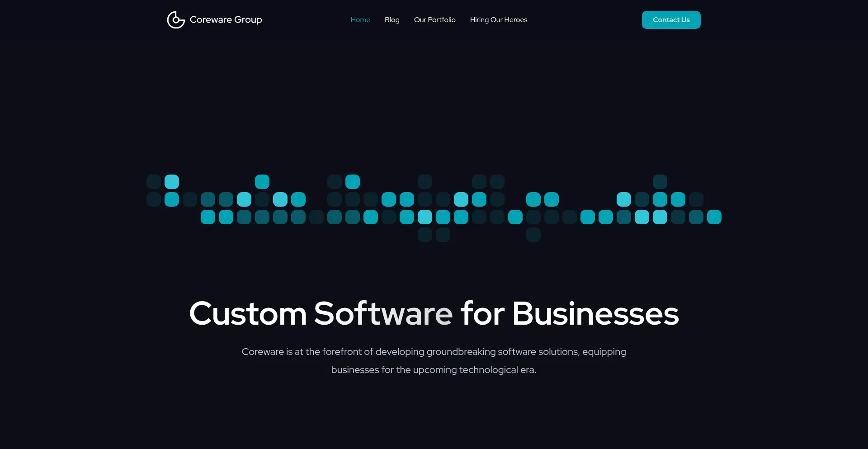Click the rightmost bright square of the dot grid

click(x=714, y=217)
